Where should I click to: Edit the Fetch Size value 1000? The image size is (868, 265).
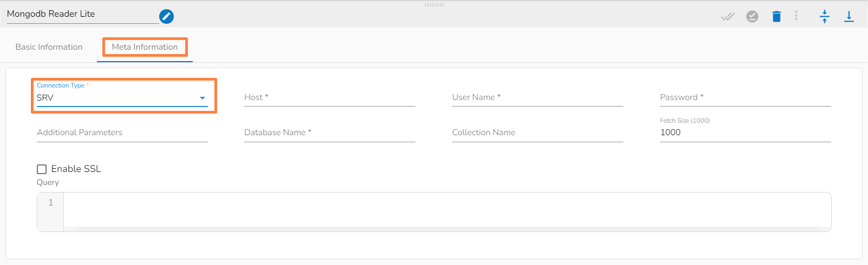coord(745,132)
